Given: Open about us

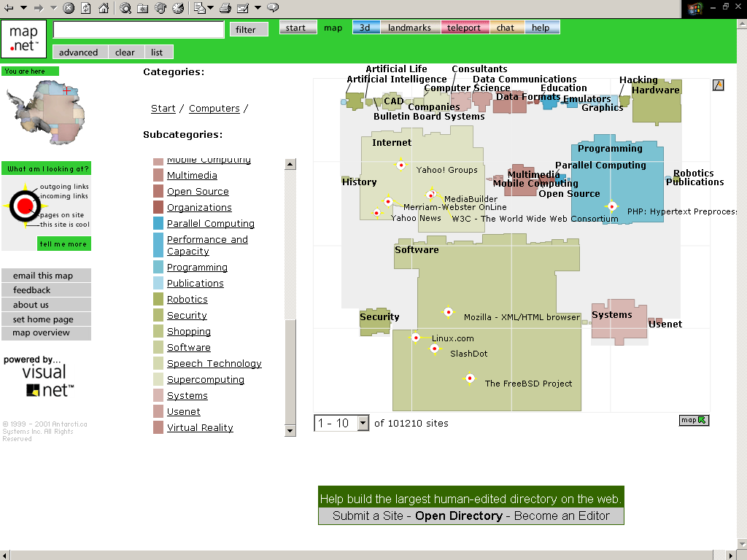Looking at the screenshot, I should point(46,305).
